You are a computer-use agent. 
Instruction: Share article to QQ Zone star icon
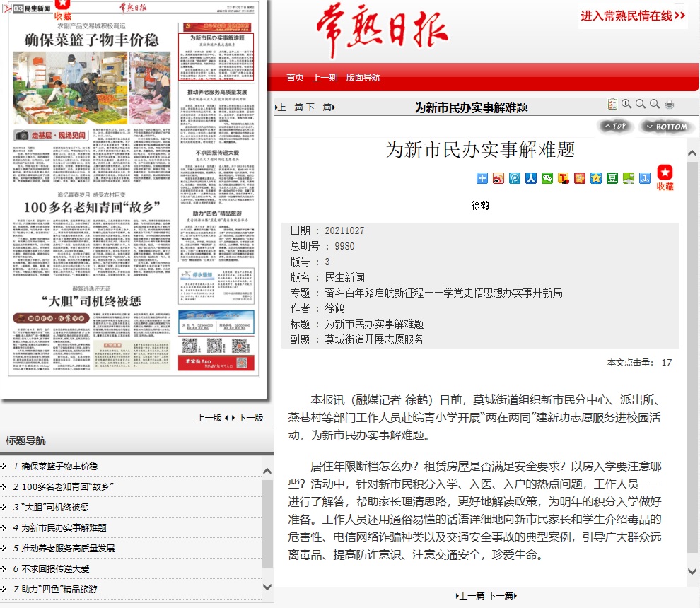(x=596, y=179)
